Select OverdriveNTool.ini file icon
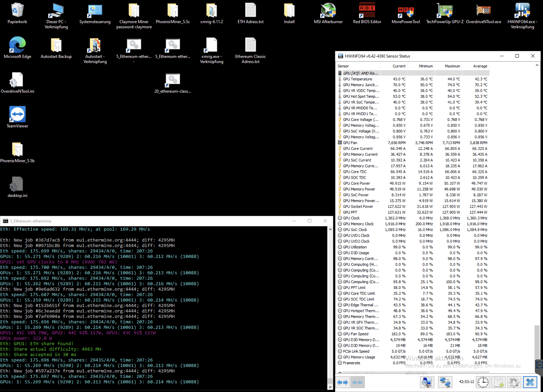 [x=17, y=83]
